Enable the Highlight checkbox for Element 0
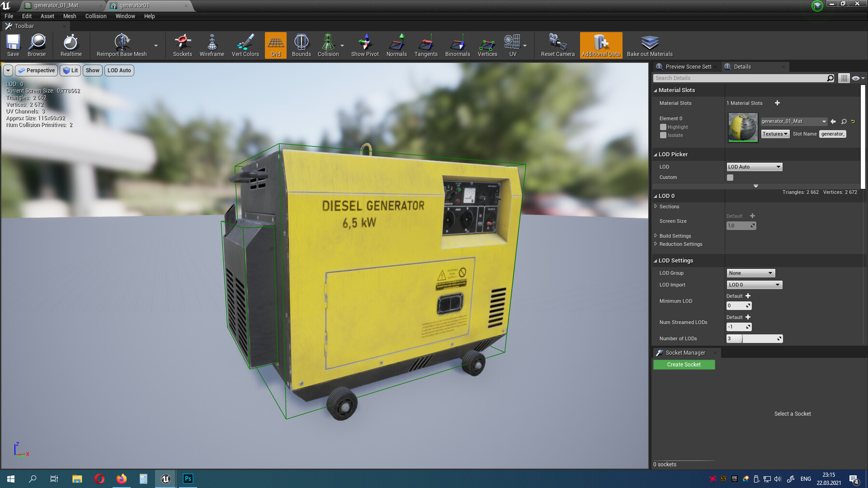Viewport: 868px width, 488px height. point(664,127)
